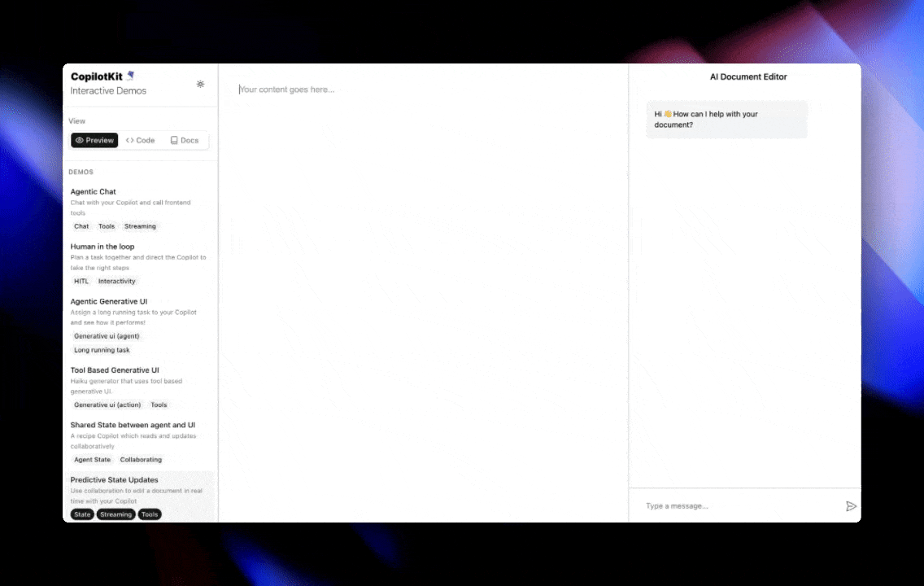
Task: Open the Predictive State Updates demo
Action: coord(114,479)
